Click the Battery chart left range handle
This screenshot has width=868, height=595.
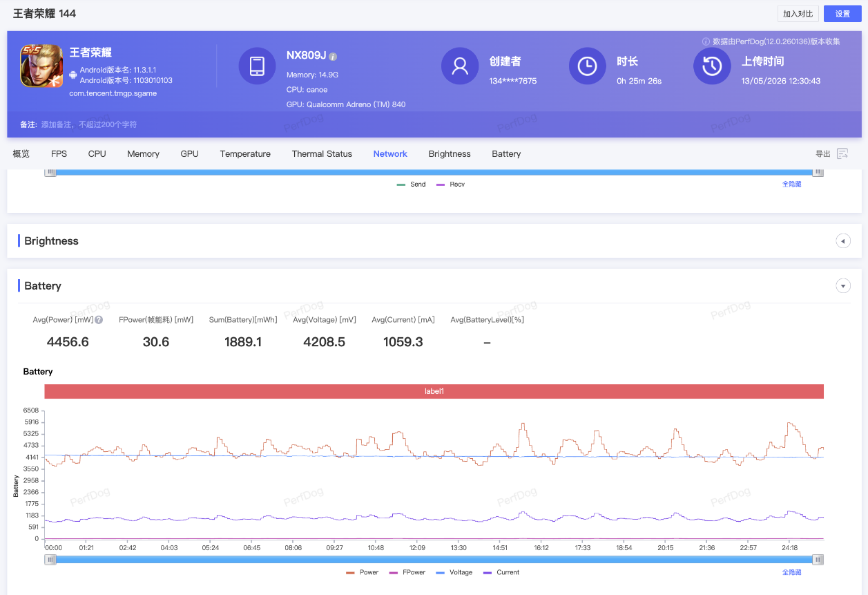pos(50,560)
